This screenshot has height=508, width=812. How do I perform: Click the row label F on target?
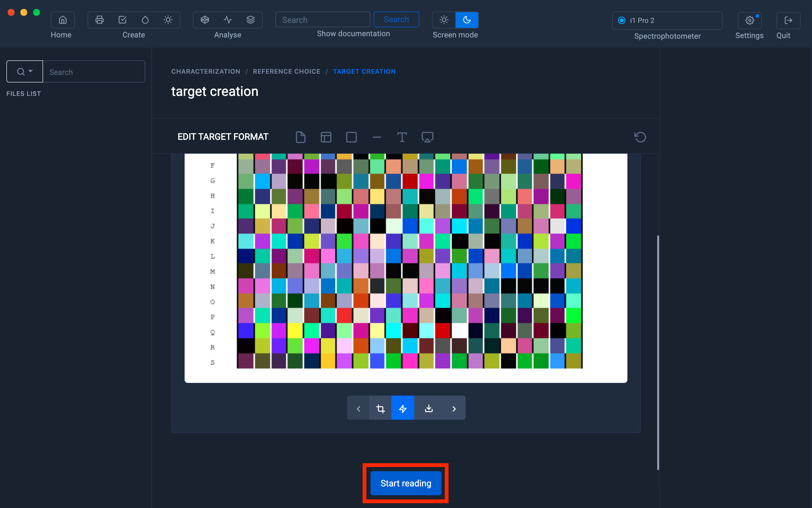(213, 165)
